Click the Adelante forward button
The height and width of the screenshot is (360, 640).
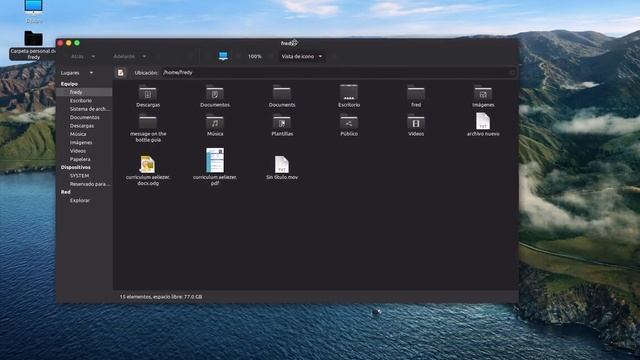pyautogui.click(x=124, y=56)
